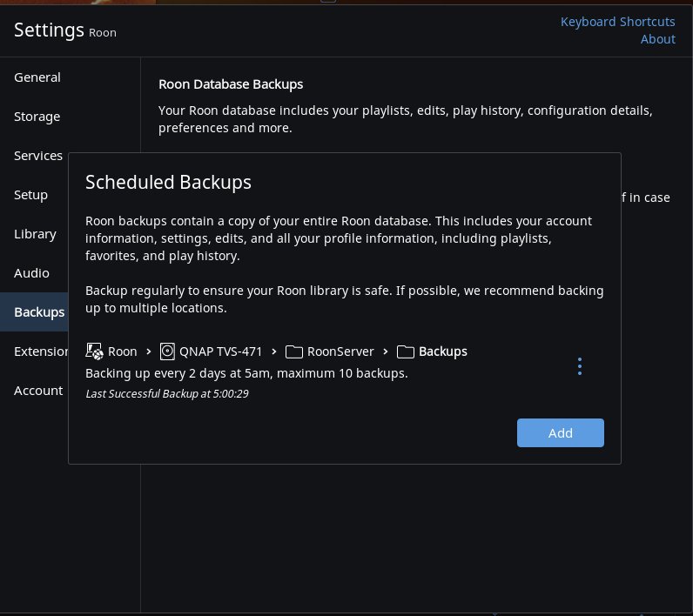Click the 'Roon' path segment text

pos(123,352)
